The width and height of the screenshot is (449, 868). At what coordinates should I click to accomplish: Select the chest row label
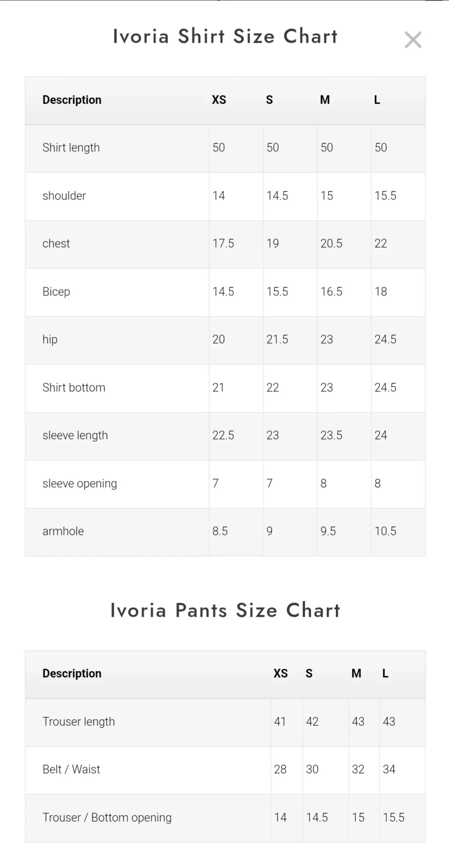coord(56,244)
